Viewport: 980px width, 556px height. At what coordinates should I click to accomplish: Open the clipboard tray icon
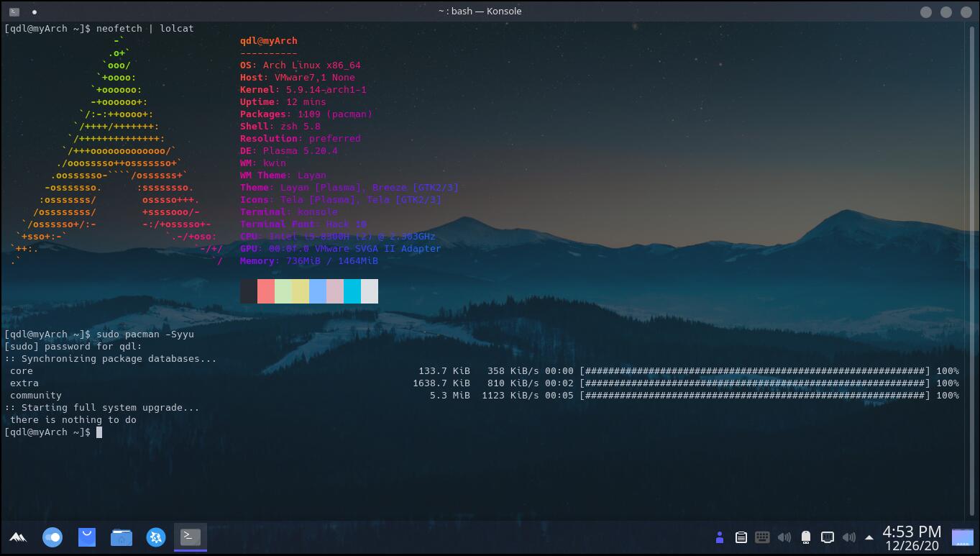741,537
